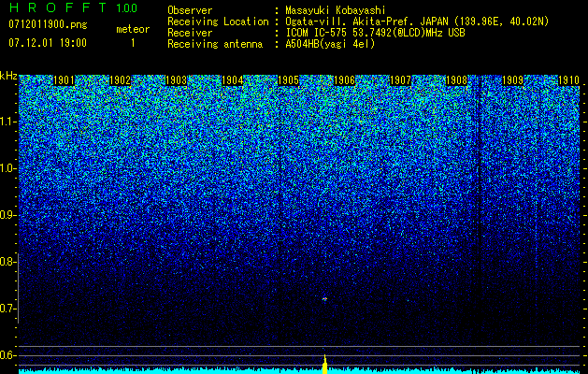The width and height of the screenshot is (588, 374).
Task: Click the Observer label
Action: point(190,10)
